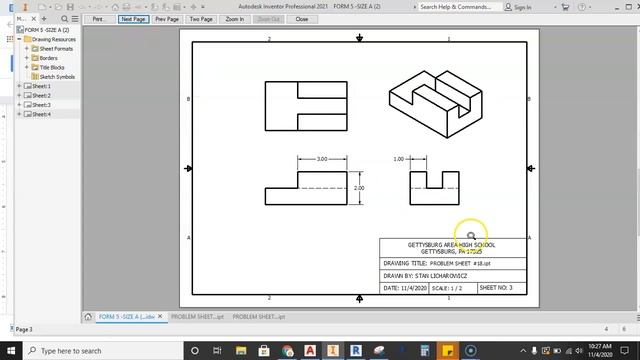Click the Print button in preview toolbar

click(98, 19)
